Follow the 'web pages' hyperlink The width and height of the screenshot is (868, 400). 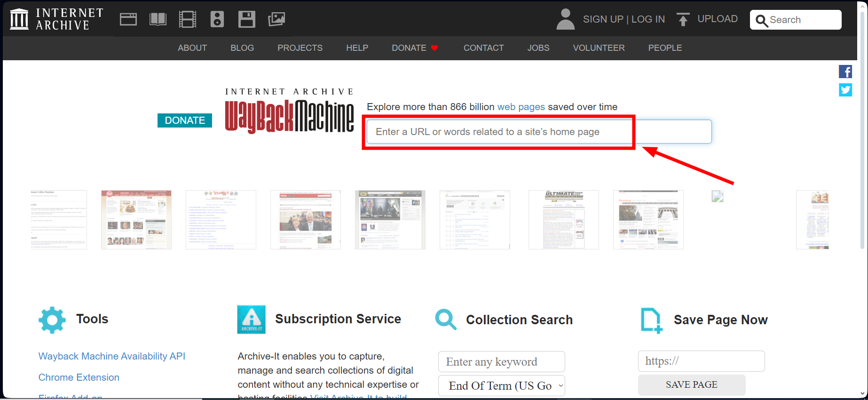[x=521, y=107]
